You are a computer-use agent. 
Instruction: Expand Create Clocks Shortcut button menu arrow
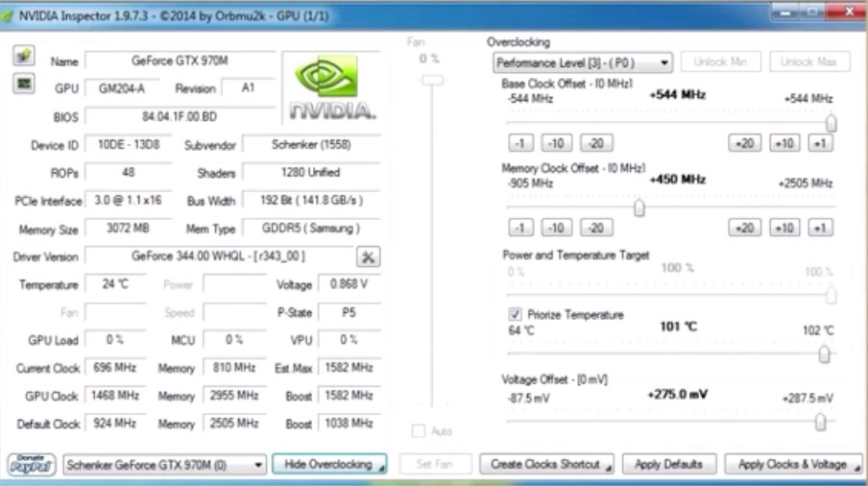[608, 469]
